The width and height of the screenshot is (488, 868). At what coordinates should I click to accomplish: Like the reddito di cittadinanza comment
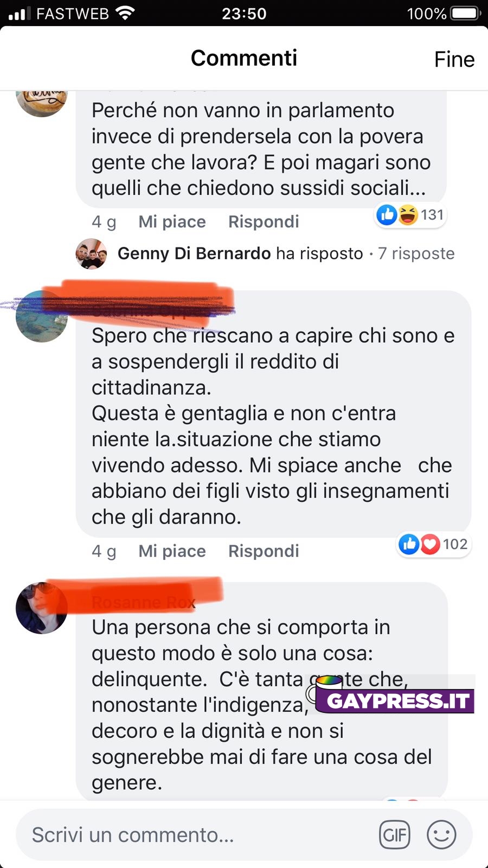172,551
